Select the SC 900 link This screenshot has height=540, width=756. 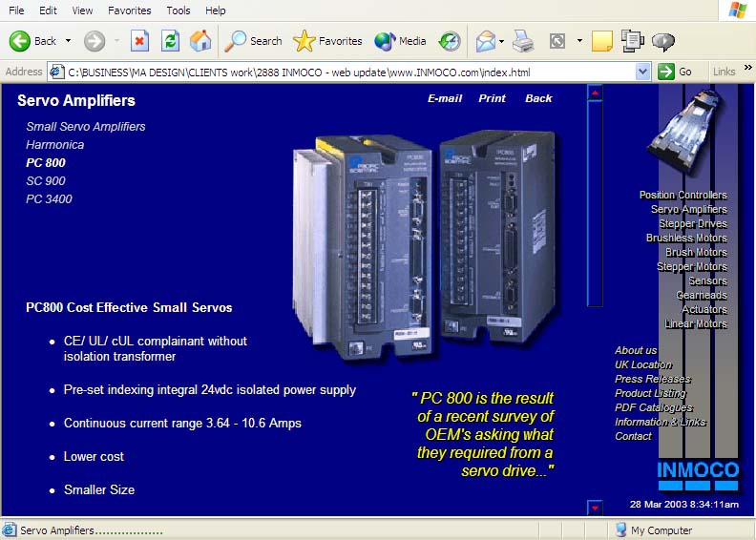point(45,181)
